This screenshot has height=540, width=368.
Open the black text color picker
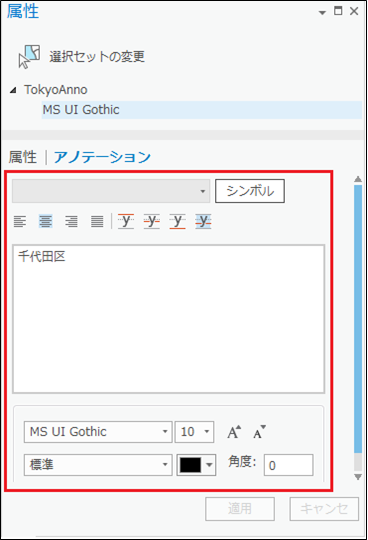(x=196, y=465)
